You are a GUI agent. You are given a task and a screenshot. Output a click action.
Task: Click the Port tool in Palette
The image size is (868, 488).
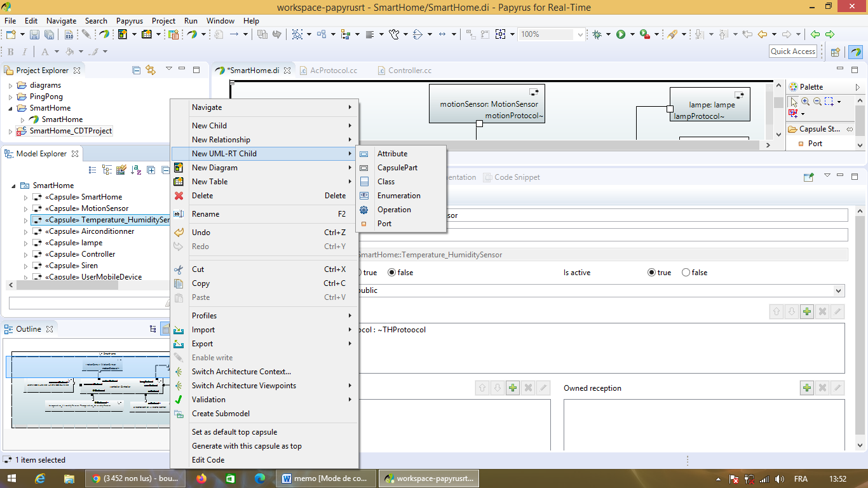pyautogui.click(x=815, y=144)
